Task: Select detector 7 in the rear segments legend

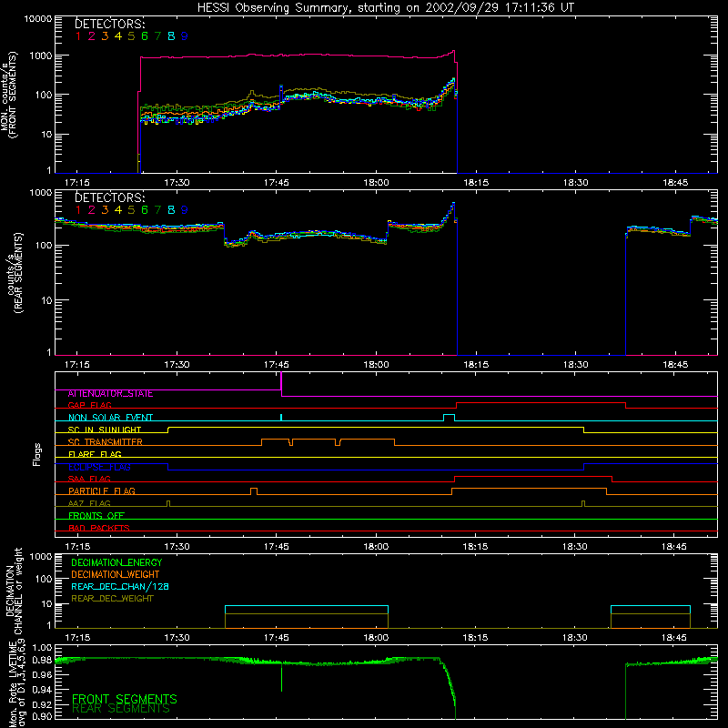Action: (x=157, y=210)
